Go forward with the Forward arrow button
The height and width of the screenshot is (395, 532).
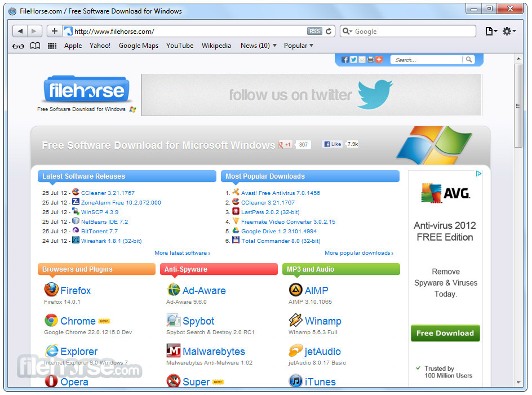[x=34, y=31]
